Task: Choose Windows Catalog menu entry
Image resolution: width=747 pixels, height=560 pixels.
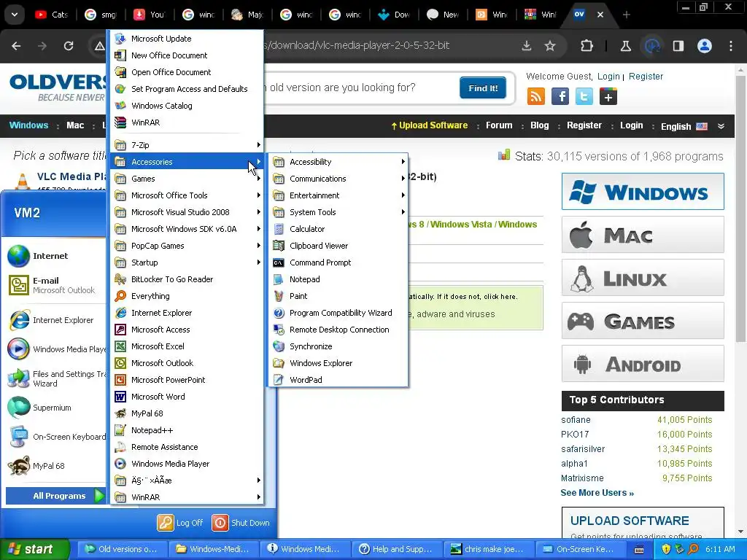Action: [187, 106]
